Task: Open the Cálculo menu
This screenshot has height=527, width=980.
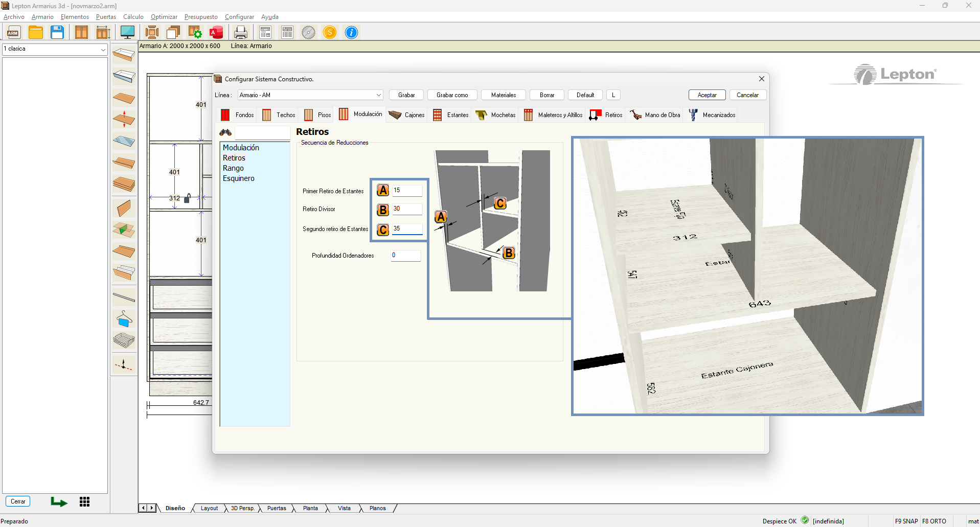Action: tap(133, 17)
